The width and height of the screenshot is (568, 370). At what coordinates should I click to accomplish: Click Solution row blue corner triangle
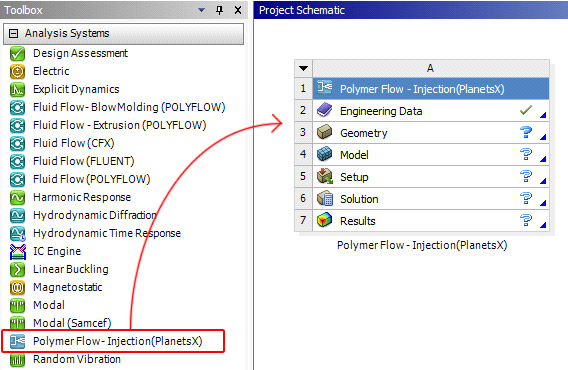point(543,203)
